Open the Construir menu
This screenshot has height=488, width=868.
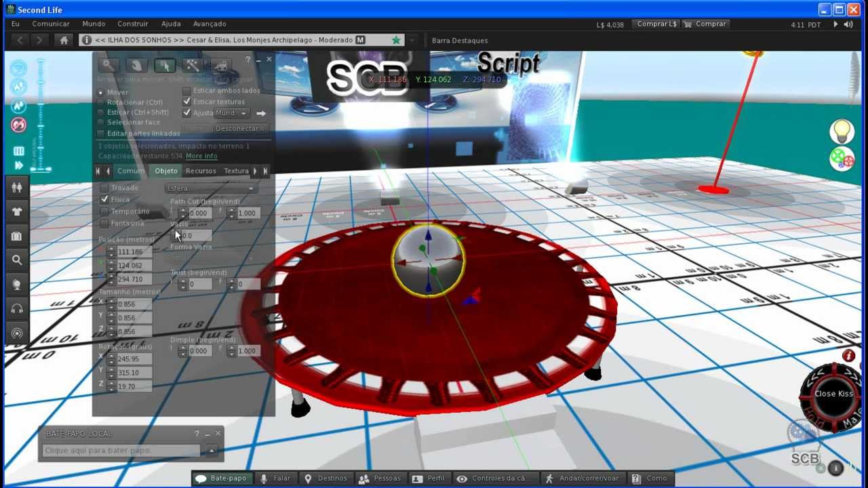coord(133,24)
